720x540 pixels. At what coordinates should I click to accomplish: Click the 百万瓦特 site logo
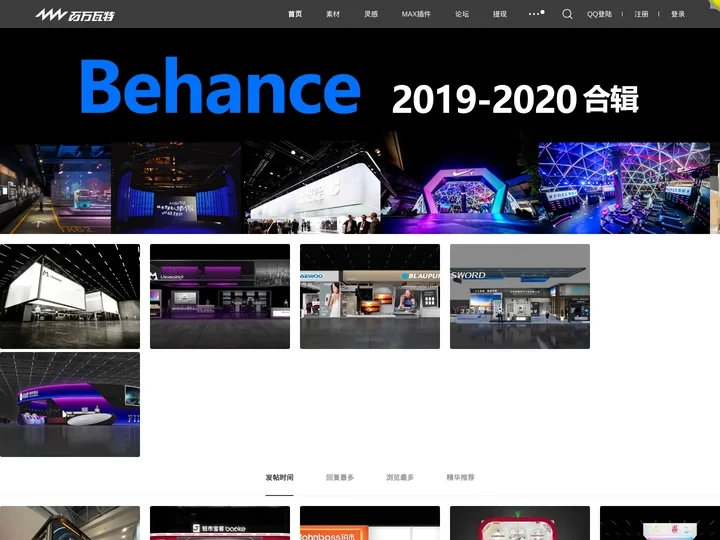(x=75, y=15)
